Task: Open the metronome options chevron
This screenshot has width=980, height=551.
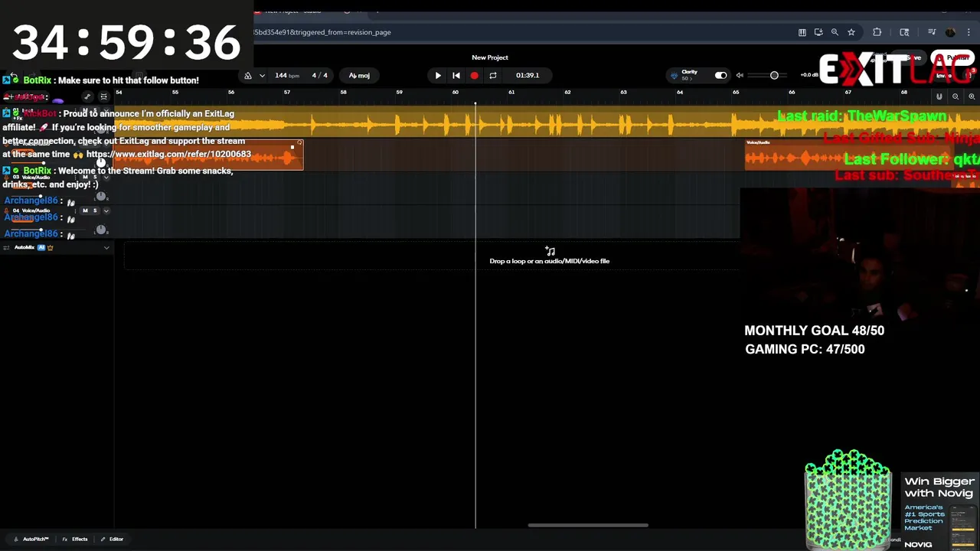Action: point(262,76)
